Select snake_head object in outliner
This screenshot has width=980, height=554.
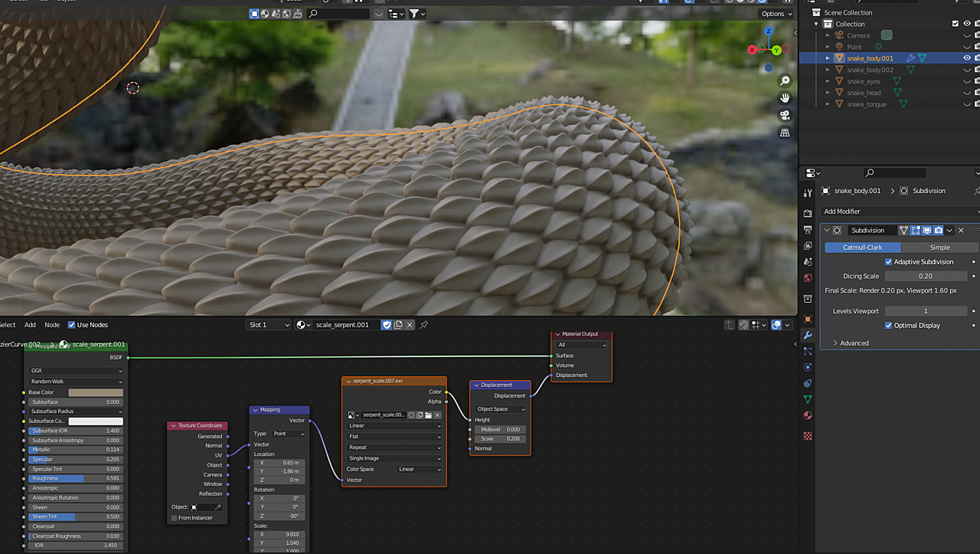(864, 93)
